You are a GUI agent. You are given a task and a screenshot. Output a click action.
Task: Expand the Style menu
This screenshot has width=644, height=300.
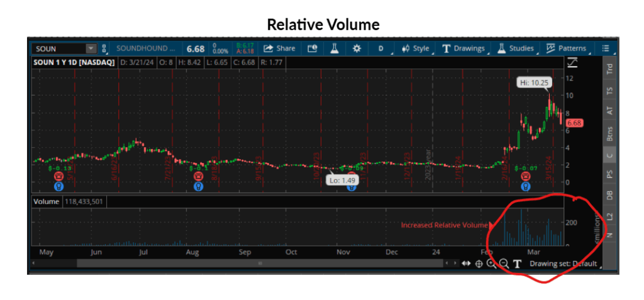(x=416, y=48)
